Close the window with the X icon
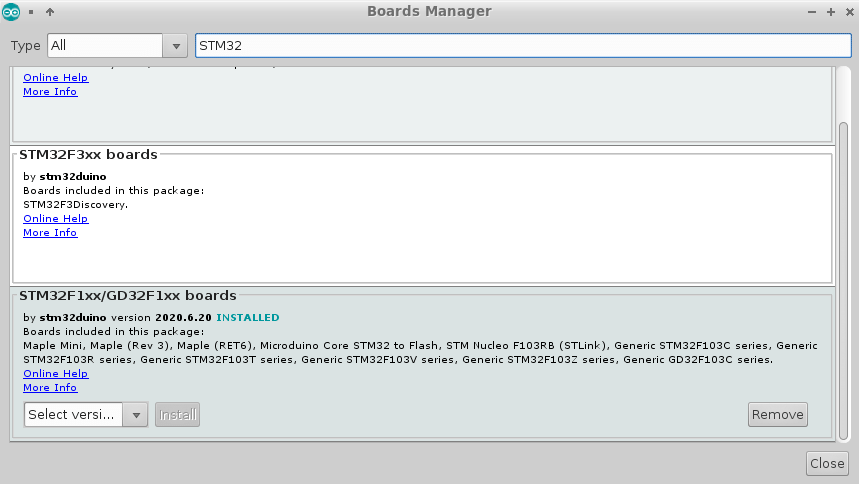Image resolution: width=859 pixels, height=484 pixels. [850, 12]
